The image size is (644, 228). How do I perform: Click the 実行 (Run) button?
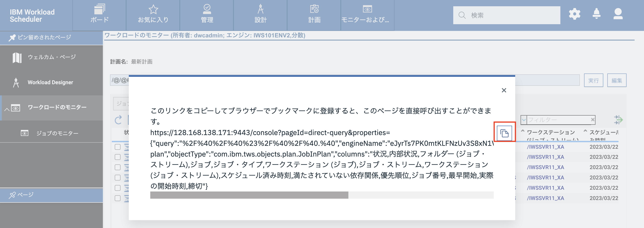tap(593, 80)
